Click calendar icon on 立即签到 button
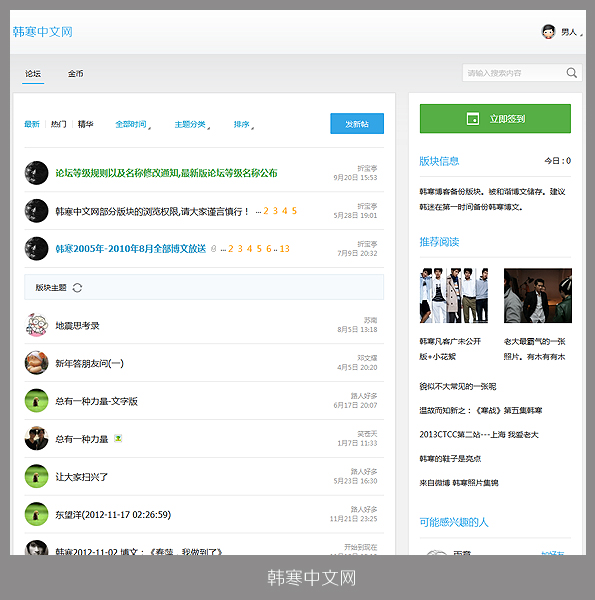Viewport: 595px width, 600px height. 473,119
